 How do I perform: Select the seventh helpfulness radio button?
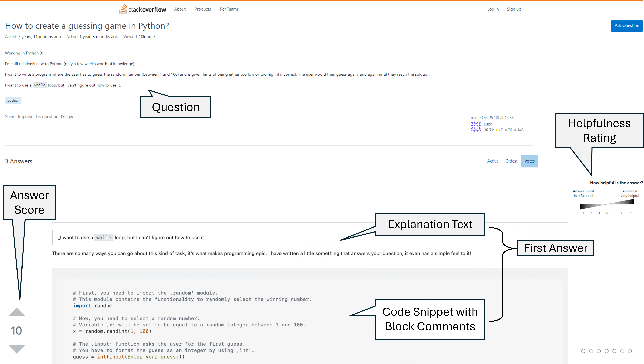pos(630,351)
